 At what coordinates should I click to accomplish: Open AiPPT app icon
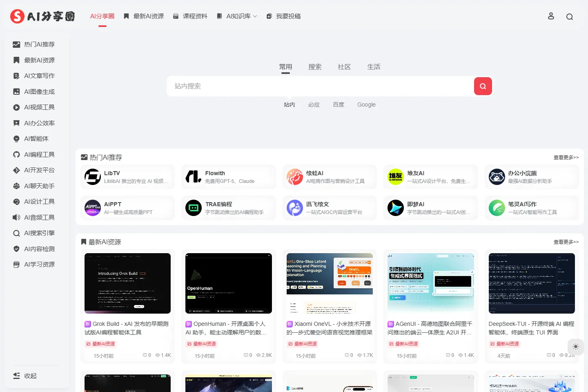pos(93,208)
